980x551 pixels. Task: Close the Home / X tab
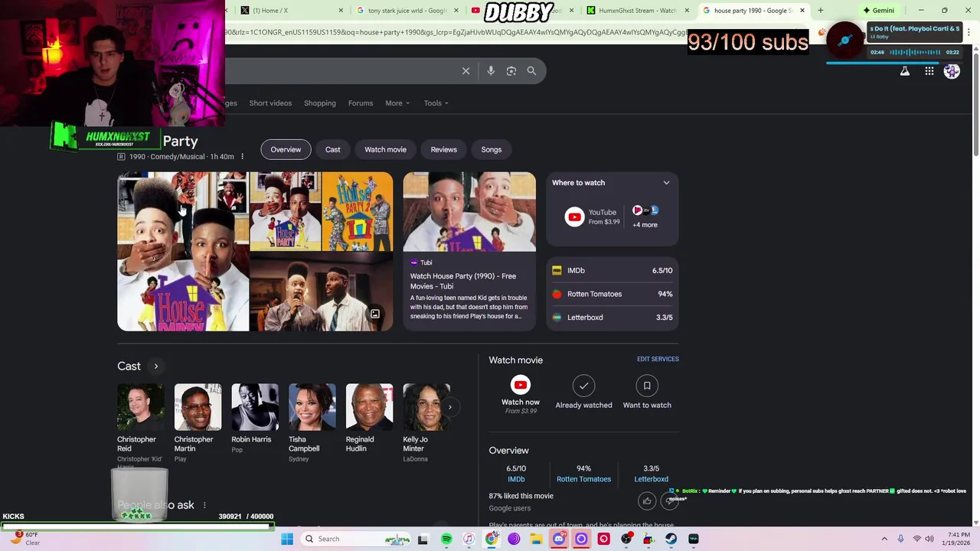click(342, 10)
